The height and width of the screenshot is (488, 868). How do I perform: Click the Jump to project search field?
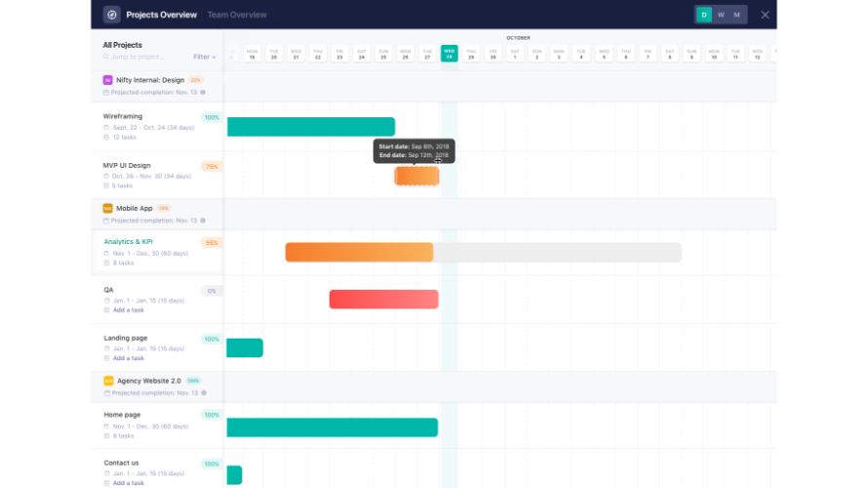click(138, 57)
